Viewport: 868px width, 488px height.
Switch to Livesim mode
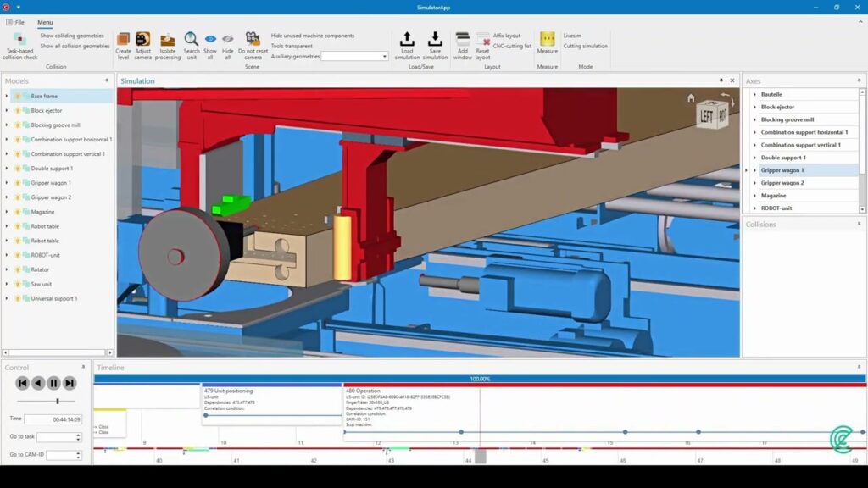pos(572,36)
